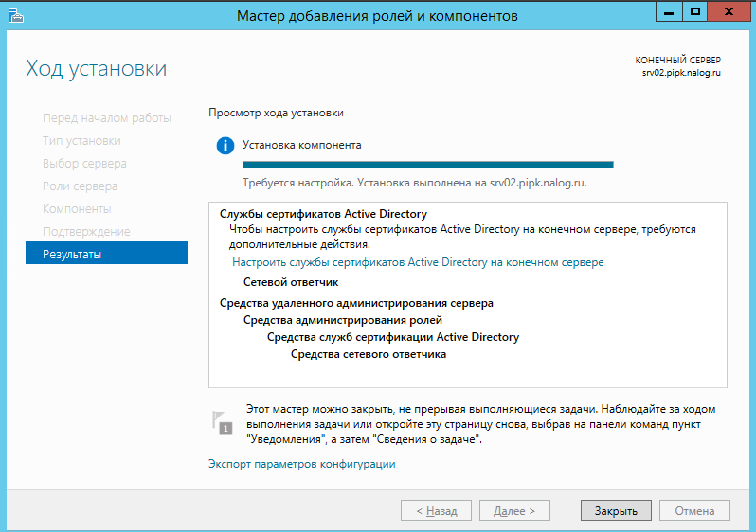Open Настроить службы сертификатов Active Directory link

point(418,262)
